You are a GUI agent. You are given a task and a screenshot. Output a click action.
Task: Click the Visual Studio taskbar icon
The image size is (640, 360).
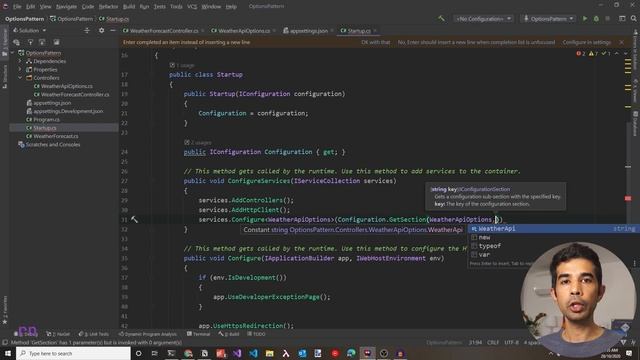[x=237, y=353]
